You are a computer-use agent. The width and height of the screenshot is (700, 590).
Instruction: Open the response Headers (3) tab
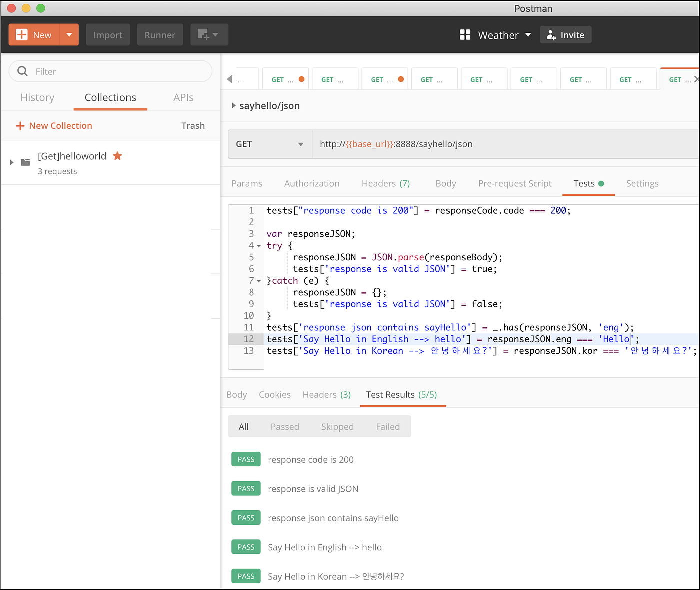[x=327, y=394]
